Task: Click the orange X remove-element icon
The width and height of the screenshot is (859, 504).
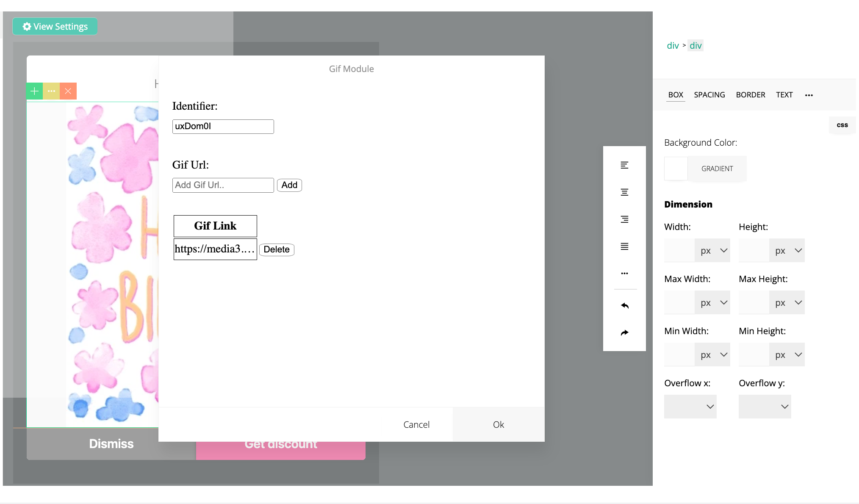Action: tap(68, 91)
